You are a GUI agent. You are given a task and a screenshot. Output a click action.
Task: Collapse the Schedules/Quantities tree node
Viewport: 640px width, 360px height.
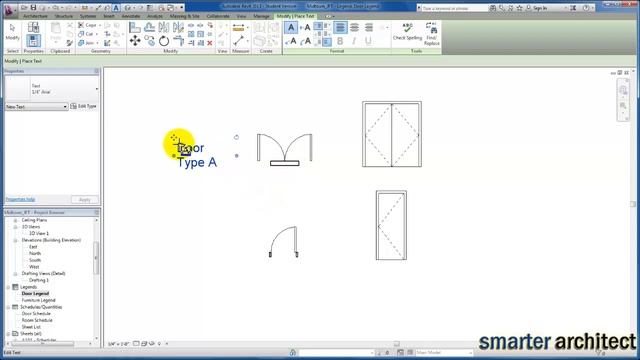[8, 307]
